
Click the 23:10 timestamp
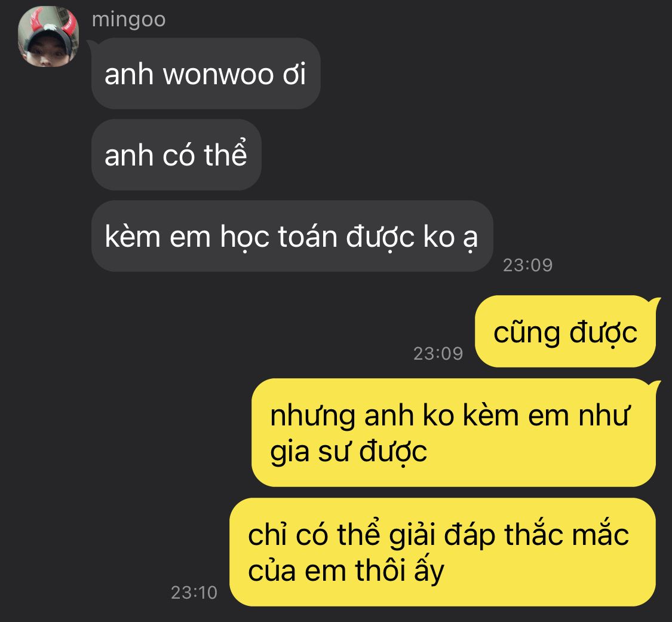click(x=194, y=593)
